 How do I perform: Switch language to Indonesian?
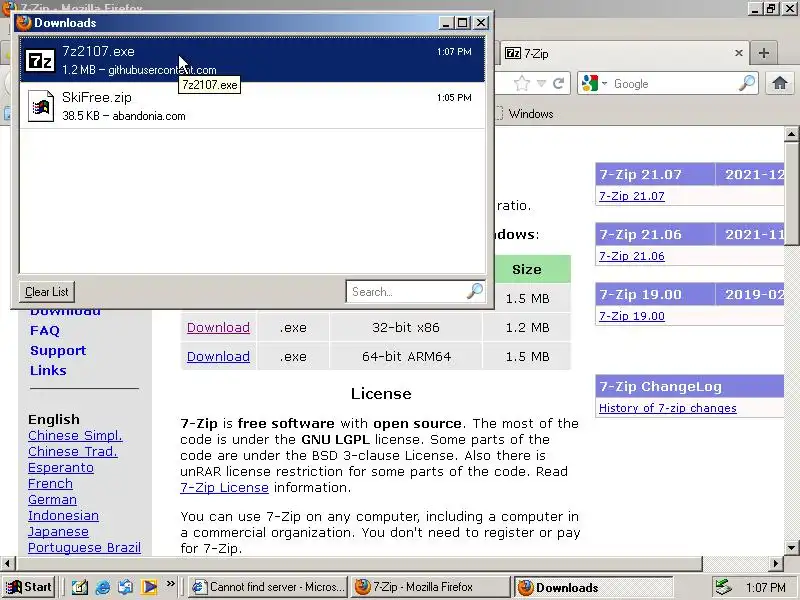[63, 516]
